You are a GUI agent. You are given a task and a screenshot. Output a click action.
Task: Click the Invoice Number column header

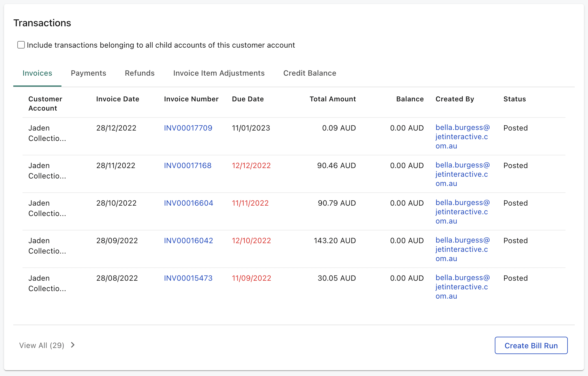[191, 99]
